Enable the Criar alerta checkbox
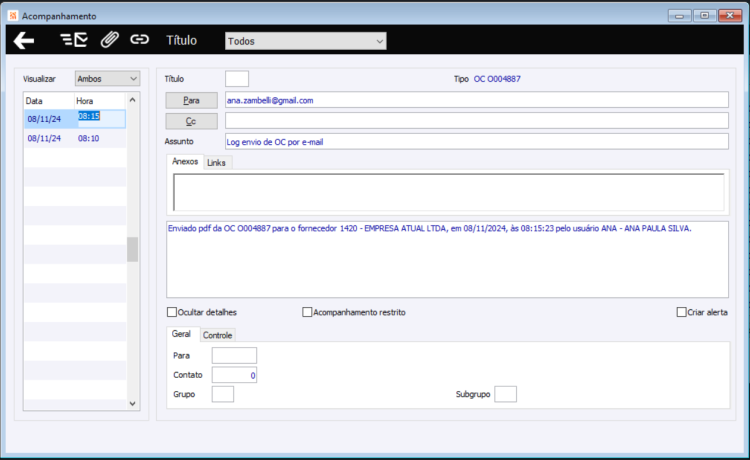Screen dimensions: 750x460 (682, 312)
